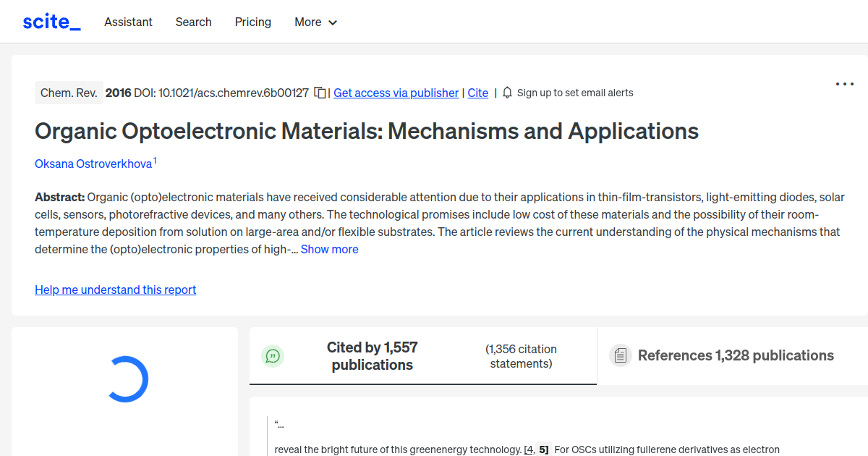View the Pricing page
The height and width of the screenshot is (456, 868).
[252, 22]
